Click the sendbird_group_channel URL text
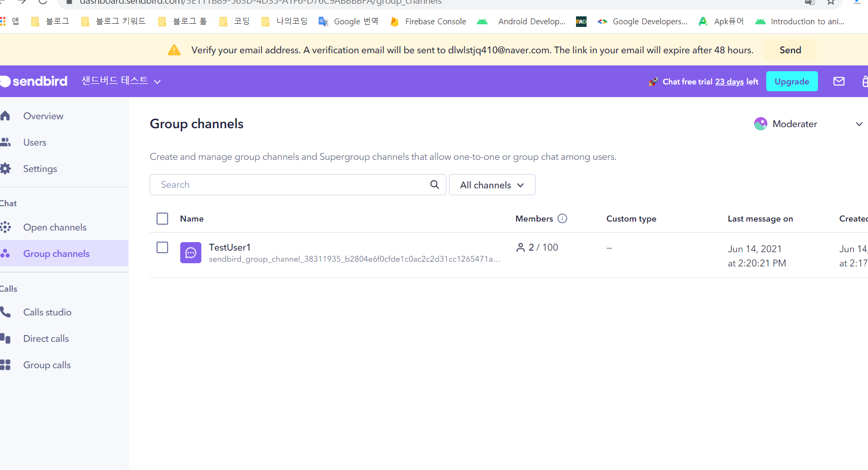The width and height of the screenshot is (868, 470). [x=355, y=259]
